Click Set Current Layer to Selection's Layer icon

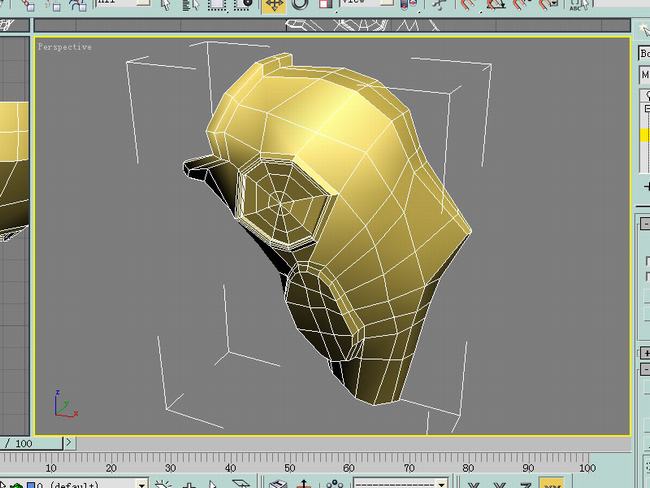240,484
